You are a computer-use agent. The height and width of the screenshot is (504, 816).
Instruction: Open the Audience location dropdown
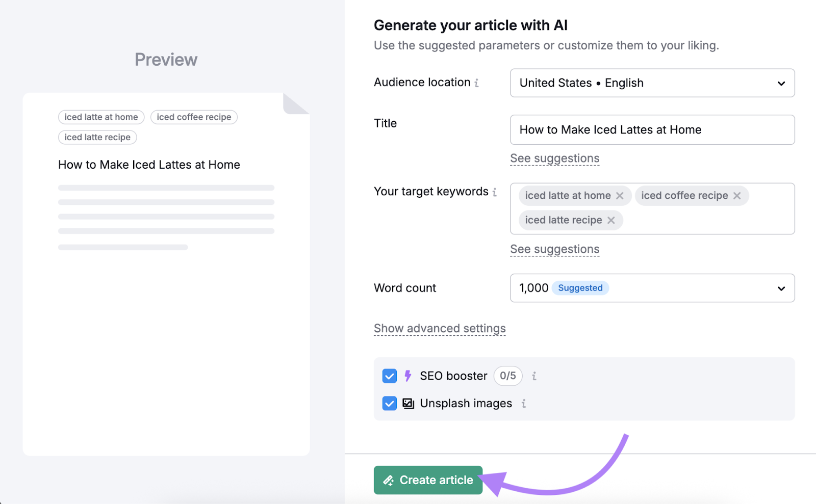tap(781, 83)
